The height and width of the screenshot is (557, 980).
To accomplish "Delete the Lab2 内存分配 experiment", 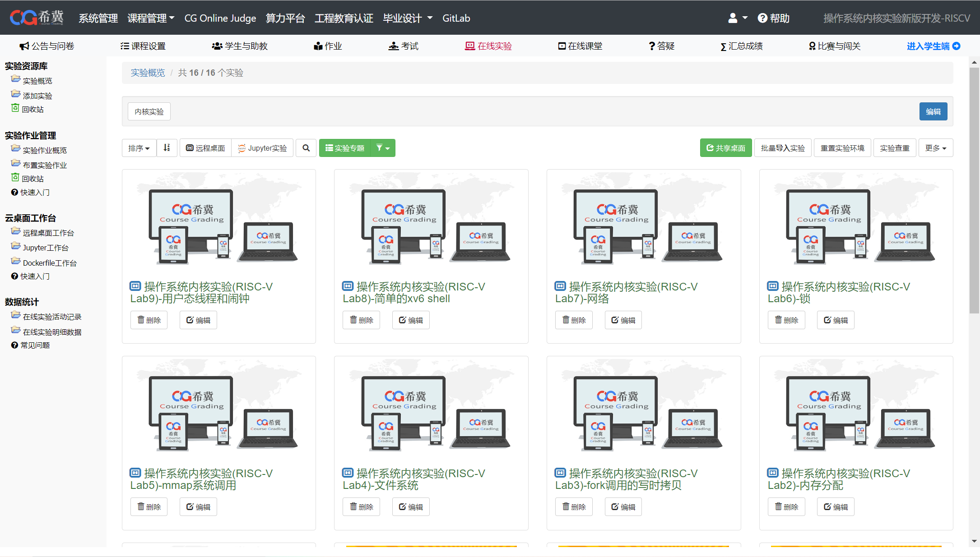I will [x=786, y=507].
